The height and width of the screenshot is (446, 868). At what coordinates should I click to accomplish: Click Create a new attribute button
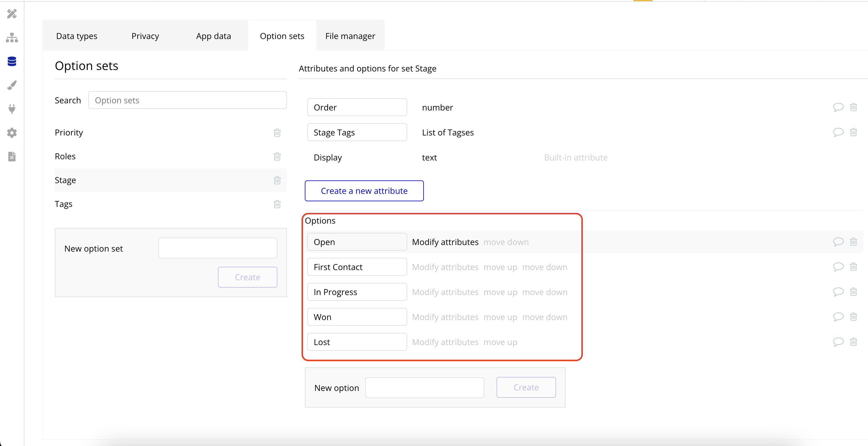pos(364,191)
